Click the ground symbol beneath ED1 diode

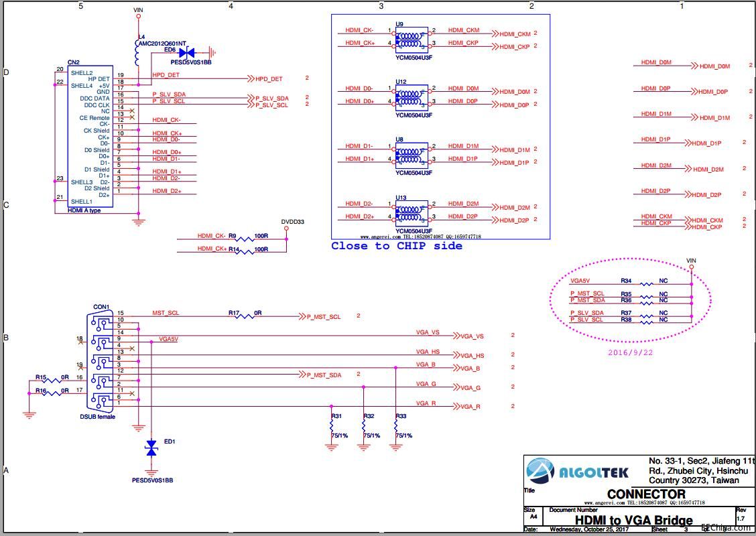[151, 473]
